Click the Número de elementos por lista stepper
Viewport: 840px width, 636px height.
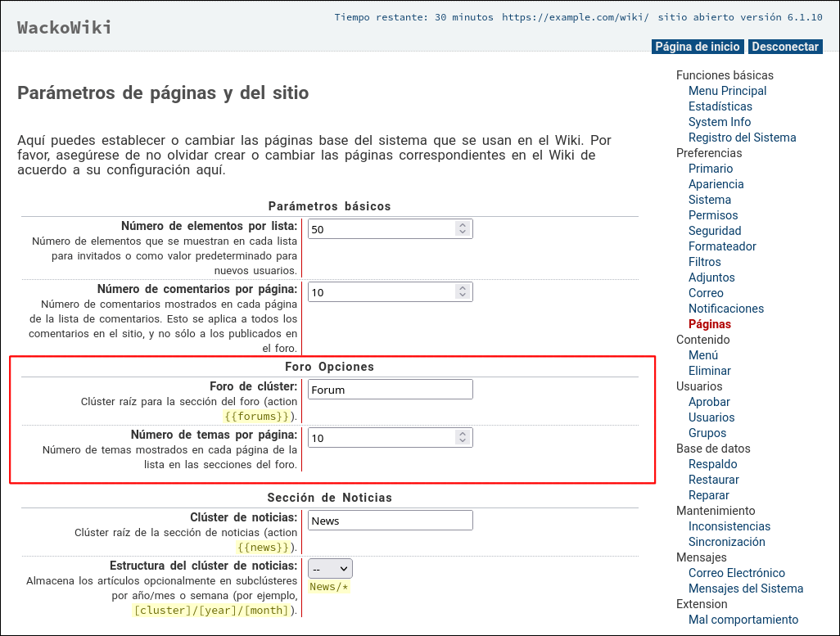pyautogui.click(x=463, y=229)
